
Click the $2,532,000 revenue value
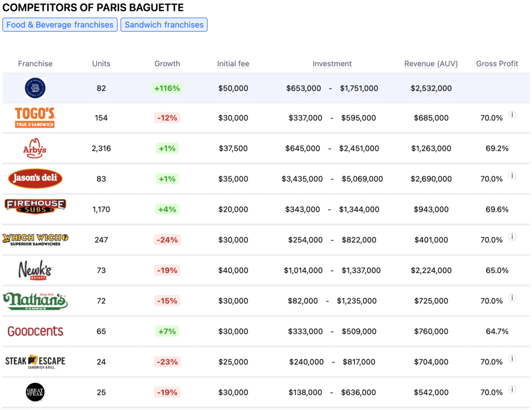431,88
